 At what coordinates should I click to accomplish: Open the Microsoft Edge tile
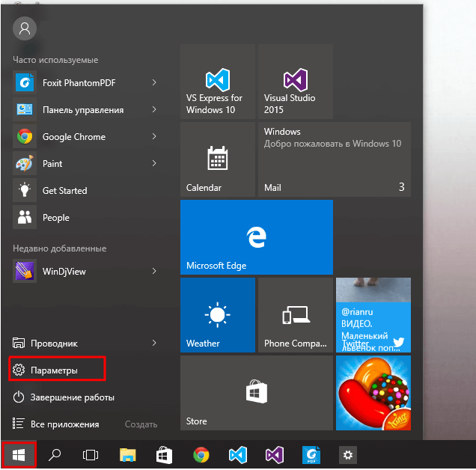[x=257, y=237]
